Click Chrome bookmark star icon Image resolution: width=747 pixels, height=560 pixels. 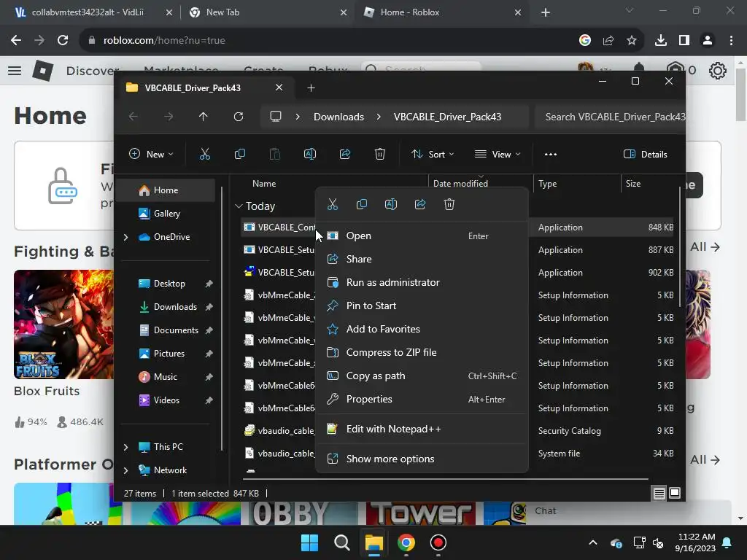click(x=632, y=41)
